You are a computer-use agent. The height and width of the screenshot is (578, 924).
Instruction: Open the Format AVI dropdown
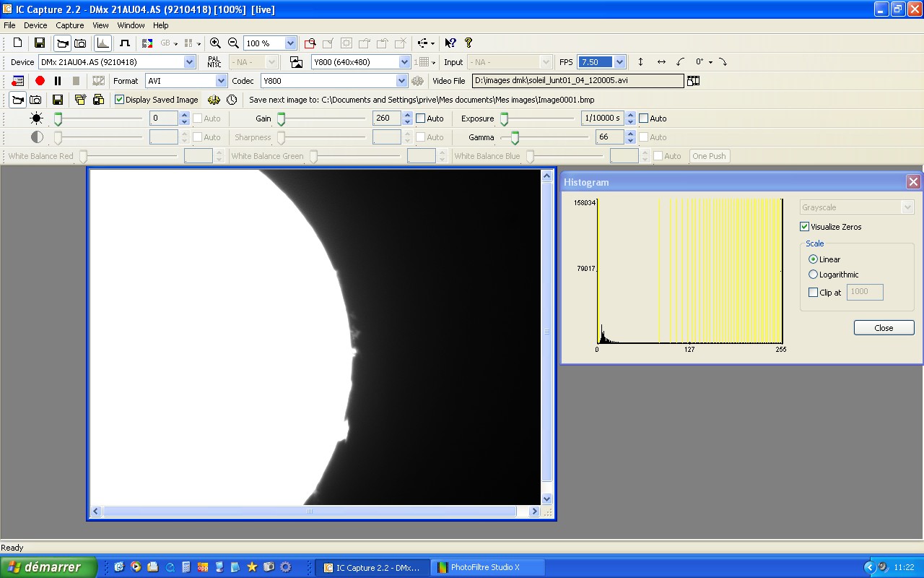pyautogui.click(x=221, y=81)
